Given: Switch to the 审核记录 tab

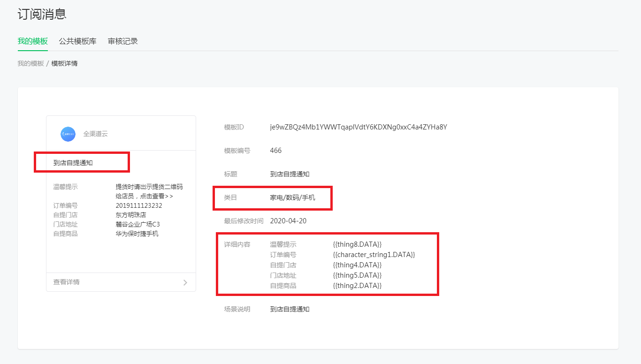Looking at the screenshot, I should coord(122,41).
